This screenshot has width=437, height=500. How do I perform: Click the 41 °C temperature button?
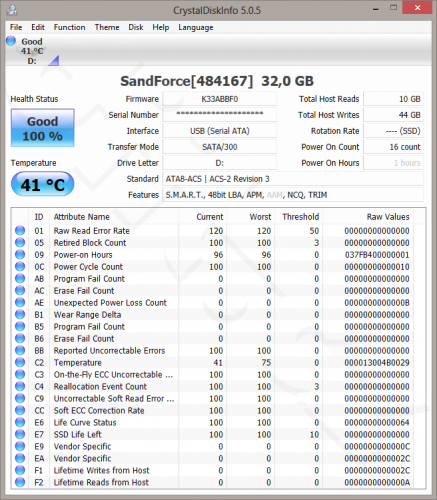click(x=43, y=184)
